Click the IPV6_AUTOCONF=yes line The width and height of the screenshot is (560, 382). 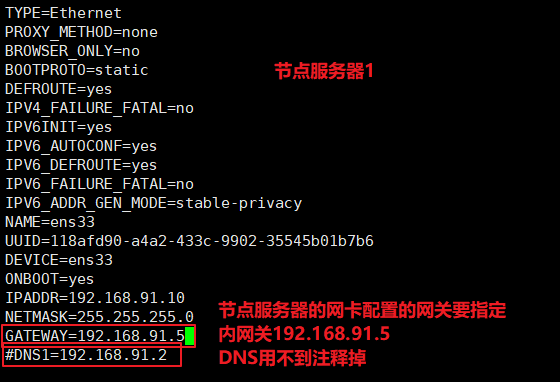click(81, 146)
